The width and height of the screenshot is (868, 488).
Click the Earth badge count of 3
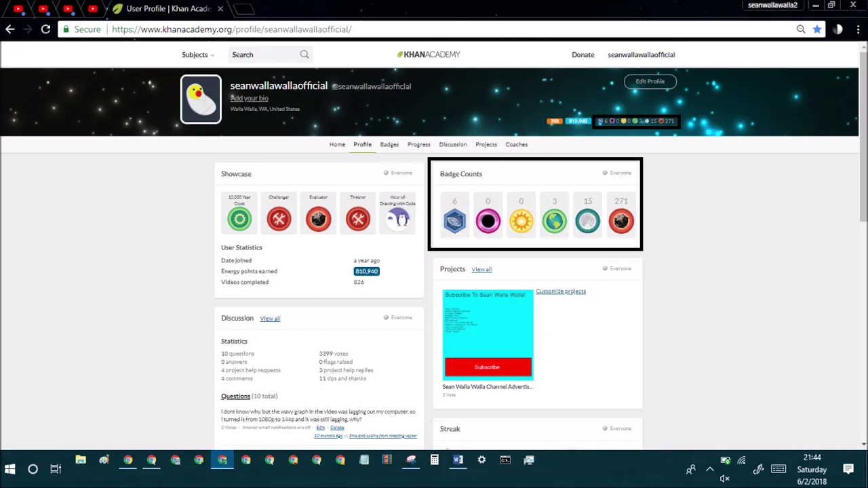point(554,215)
